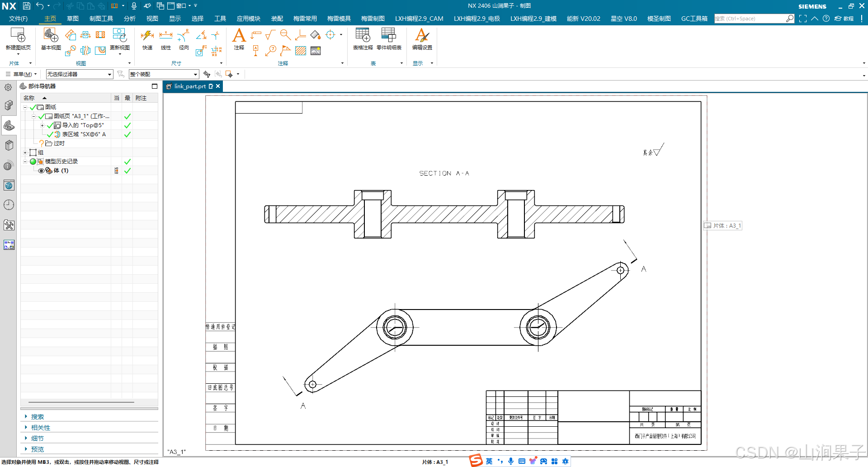Click the detail view icon in 视图 group
The width and height of the screenshot is (868, 467).
pos(70,51)
